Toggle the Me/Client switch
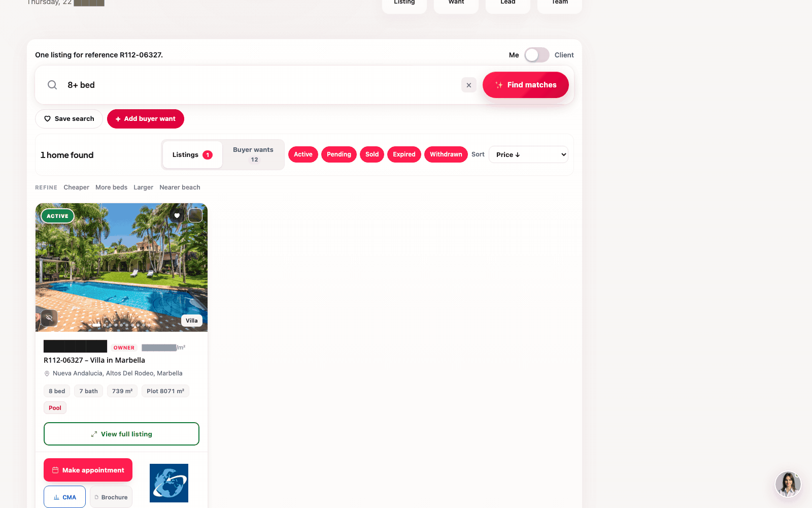This screenshot has width=812, height=508. pos(536,55)
